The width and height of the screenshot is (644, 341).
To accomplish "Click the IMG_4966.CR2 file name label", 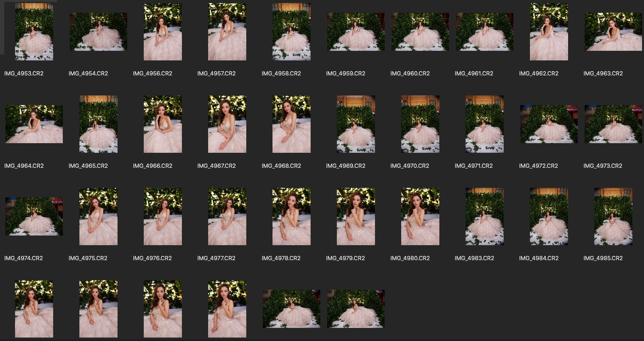I will pyautogui.click(x=152, y=166).
